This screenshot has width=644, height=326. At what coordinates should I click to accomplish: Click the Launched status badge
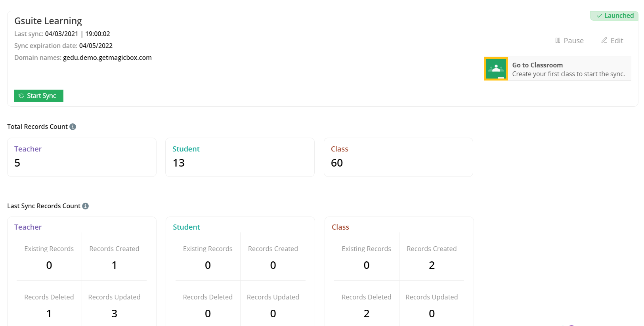click(x=615, y=16)
